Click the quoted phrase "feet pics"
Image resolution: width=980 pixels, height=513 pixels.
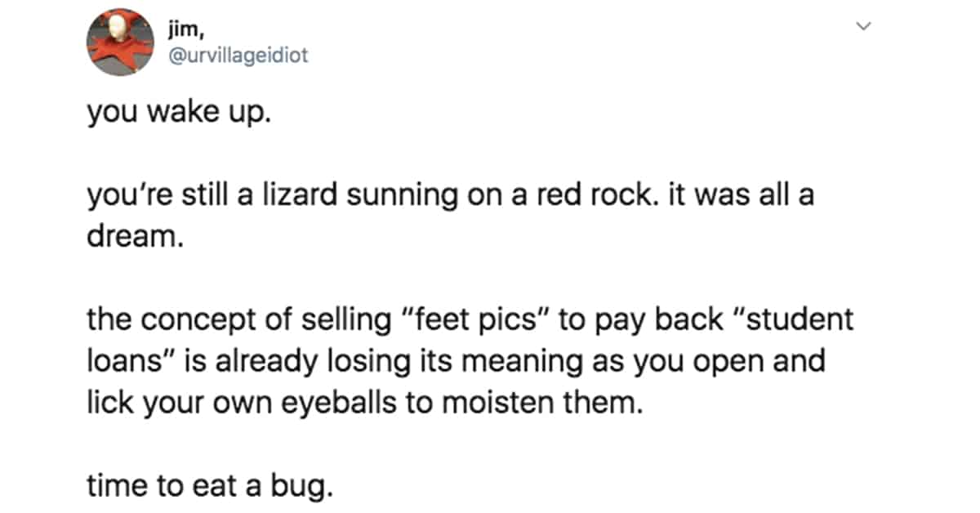point(481,320)
